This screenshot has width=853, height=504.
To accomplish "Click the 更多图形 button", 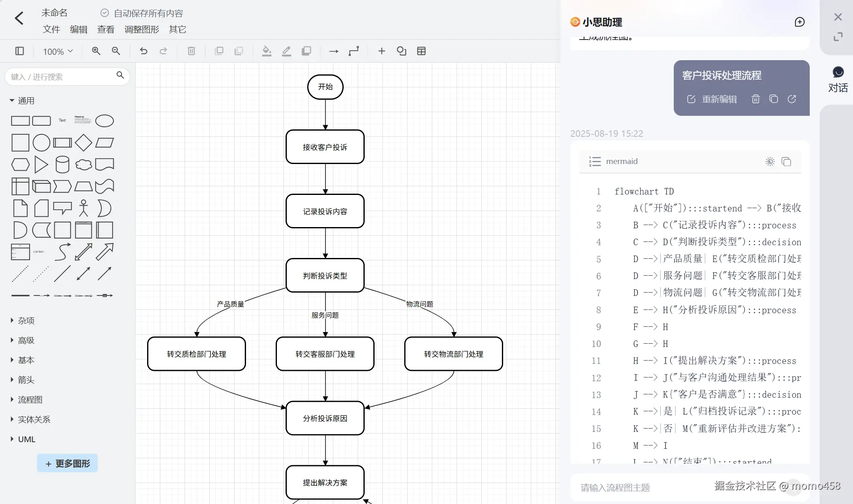I will tap(68, 464).
